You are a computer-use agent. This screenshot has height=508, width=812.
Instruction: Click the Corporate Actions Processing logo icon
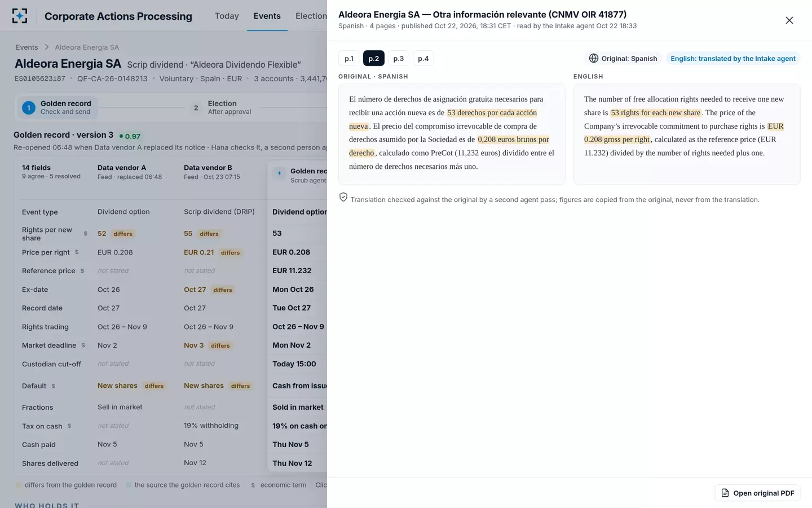coord(20,16)
